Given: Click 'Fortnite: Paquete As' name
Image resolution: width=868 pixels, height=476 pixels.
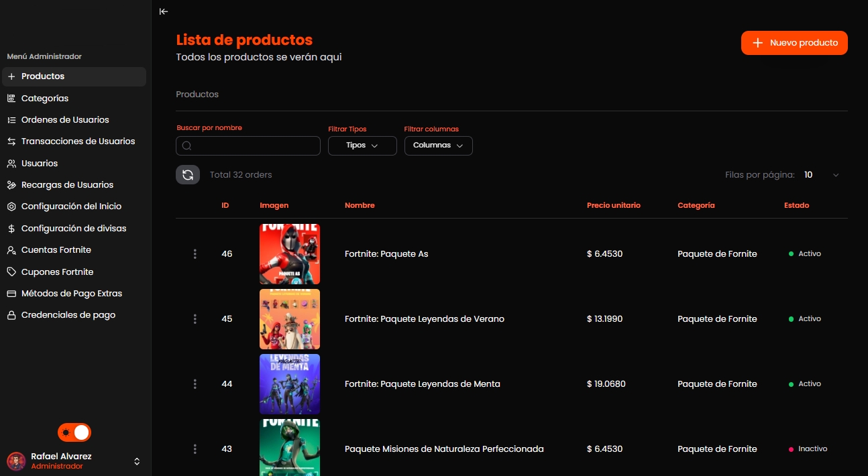Looking at the screenshot, I should tap(386, 254).
